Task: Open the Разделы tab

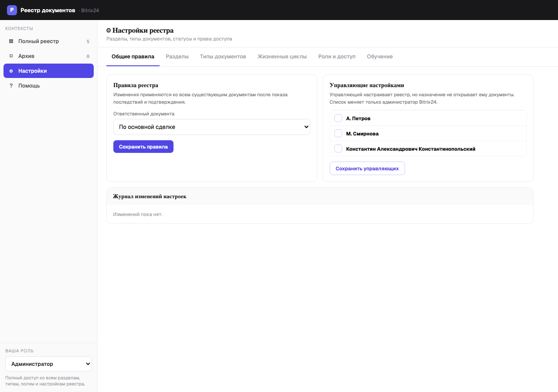Action: tap(177, 57)
